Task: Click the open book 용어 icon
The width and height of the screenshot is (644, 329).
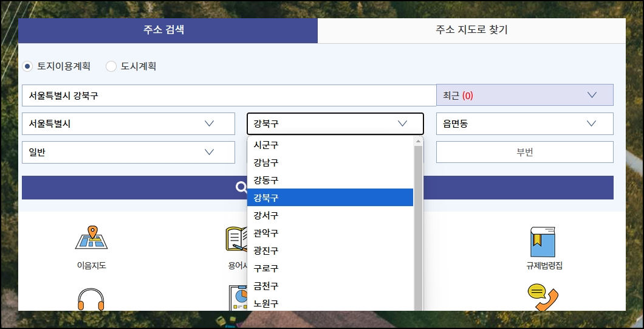Action: coord(236,239)
